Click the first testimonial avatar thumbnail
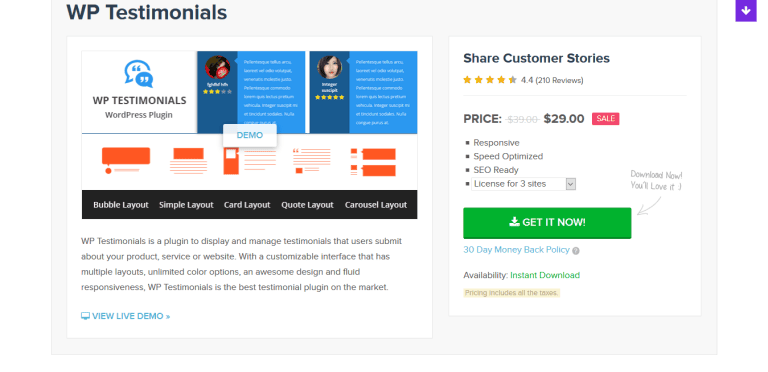 (217, 68)
